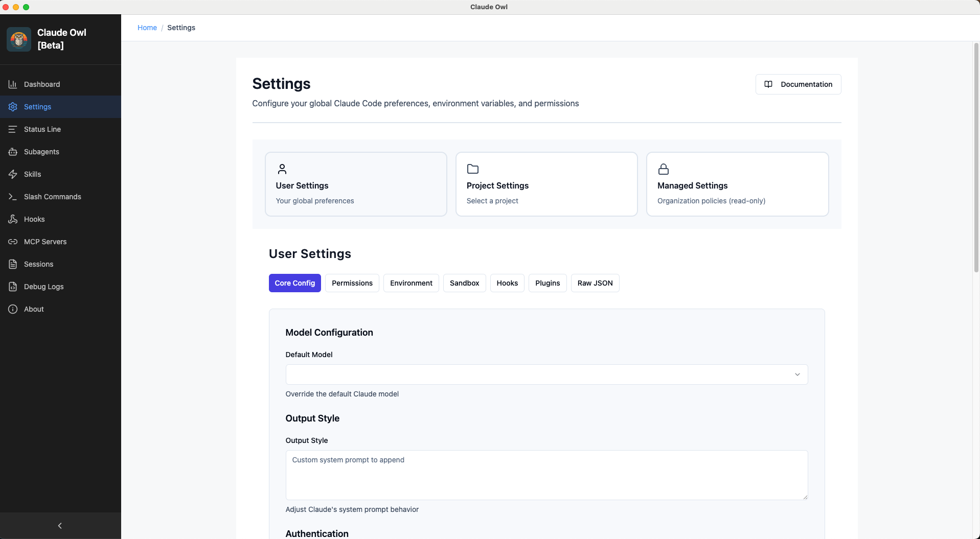Open Sessions label in the sidebar
Screen dimensions: 980x539
39,264
